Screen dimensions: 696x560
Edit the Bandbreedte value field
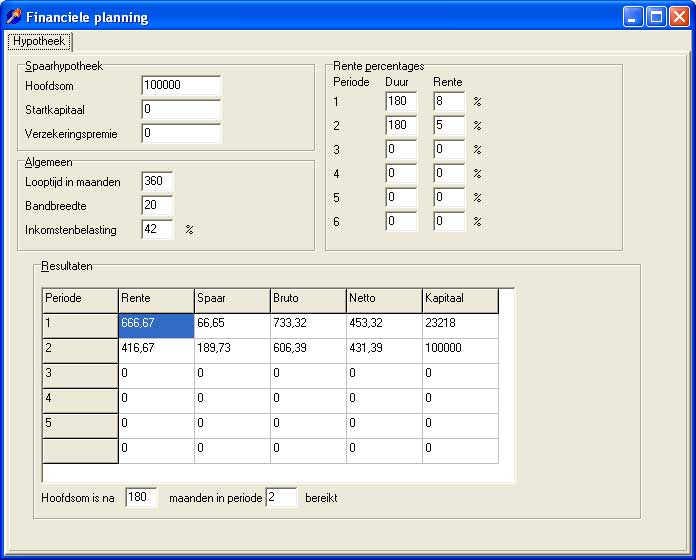[x=157, y=205]
